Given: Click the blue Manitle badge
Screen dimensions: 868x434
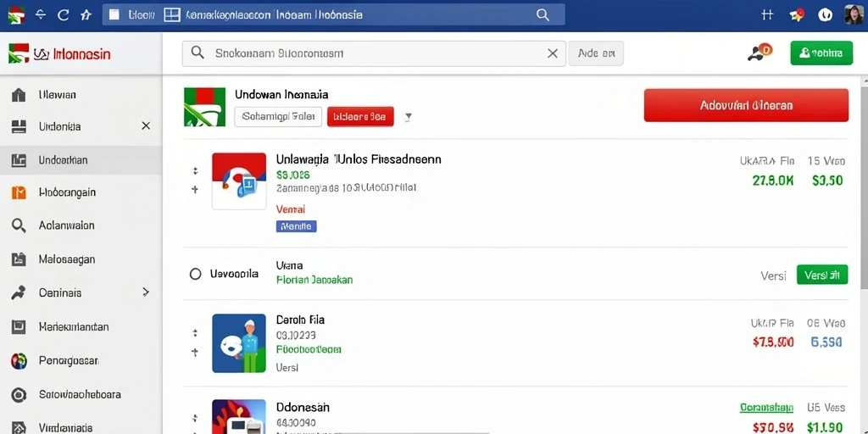Looking at the screenshot, I should (296, 225).
